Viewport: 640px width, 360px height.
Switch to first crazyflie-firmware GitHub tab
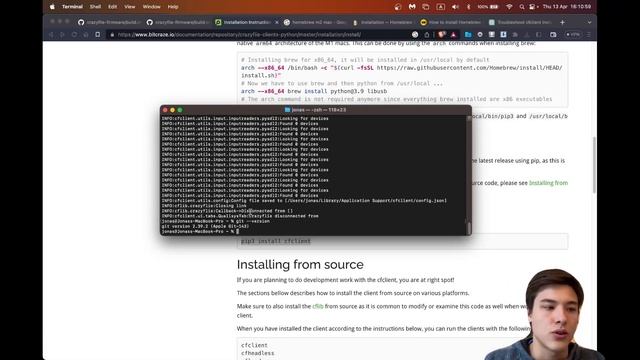pyautogui.click(x=109, y=22)
